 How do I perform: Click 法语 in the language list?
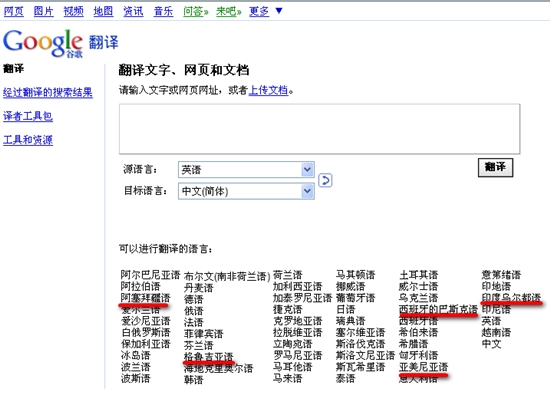194,323
